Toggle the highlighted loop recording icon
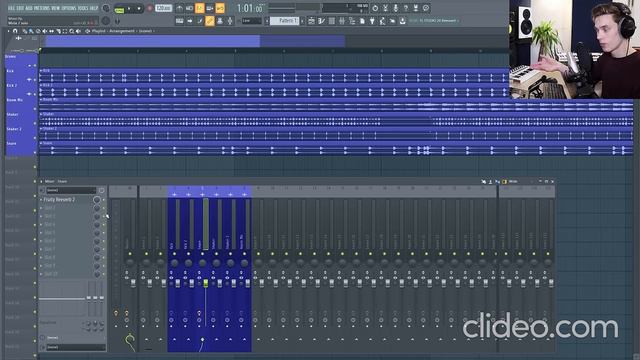Image resolution: width=640 pixels, height=360 pixels. coord(220,8)
